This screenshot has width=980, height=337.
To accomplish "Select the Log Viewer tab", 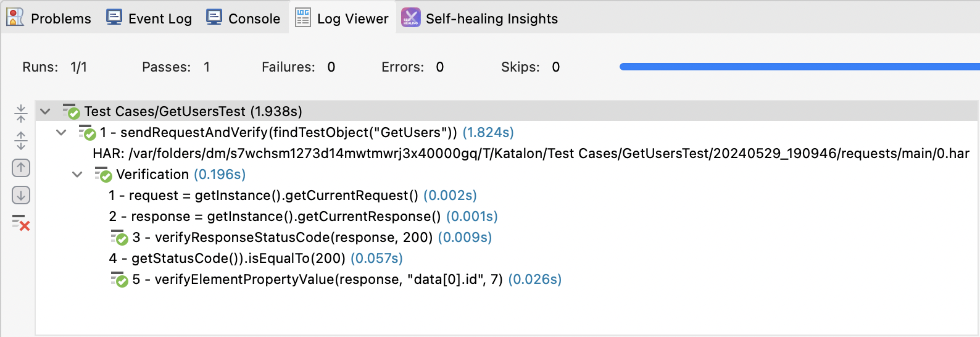I will (342, 19).
